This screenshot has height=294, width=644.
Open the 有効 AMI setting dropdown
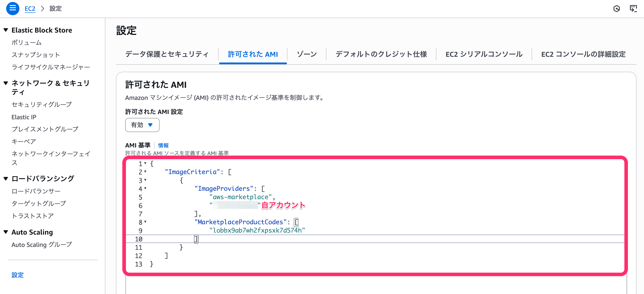click(142, 125)
